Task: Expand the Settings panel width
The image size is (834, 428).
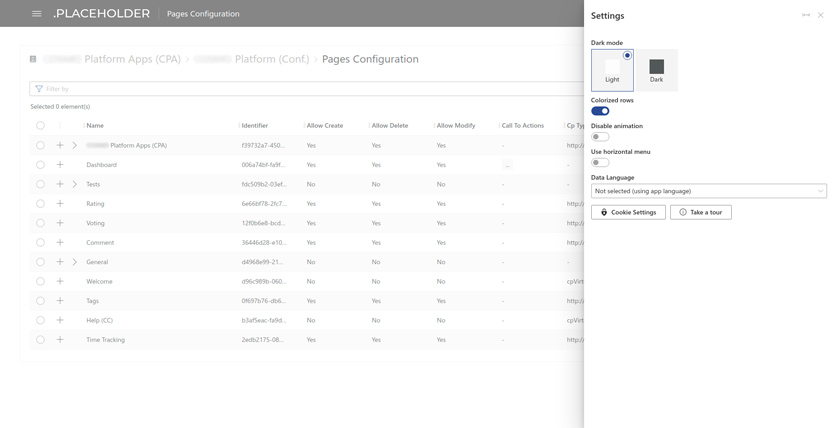Action: click(x=806, y=15)
